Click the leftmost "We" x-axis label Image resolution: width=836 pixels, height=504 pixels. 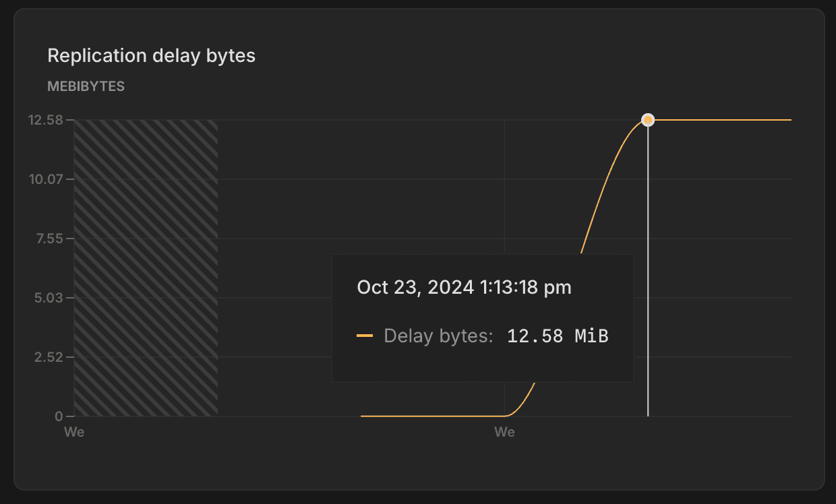[x=74, y=432]
